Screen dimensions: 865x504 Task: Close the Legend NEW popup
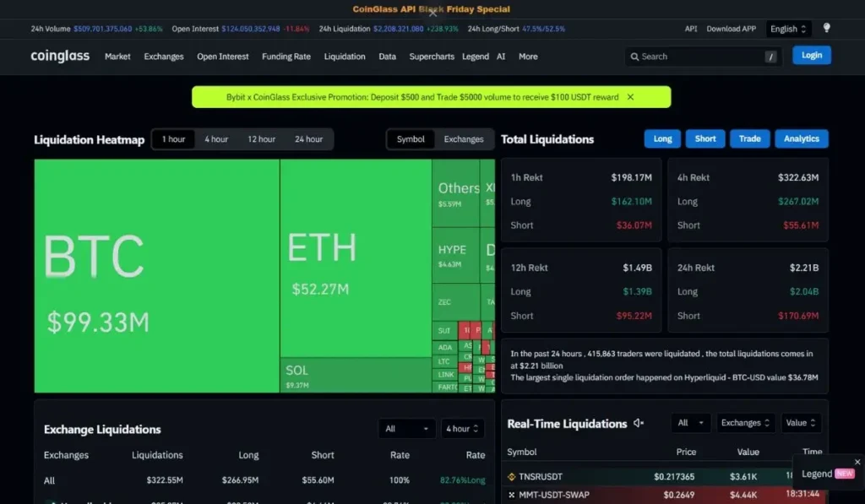(x=857, y=461)
